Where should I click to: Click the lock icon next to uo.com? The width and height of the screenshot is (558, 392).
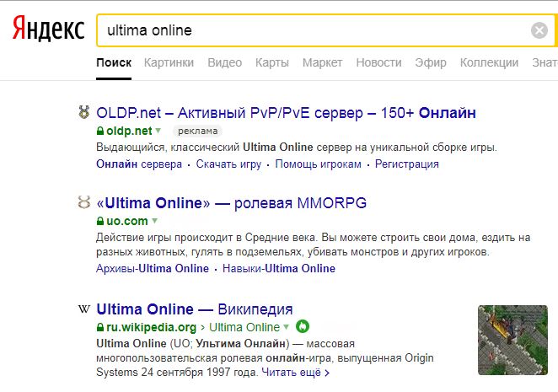click(x=100, y=222)
